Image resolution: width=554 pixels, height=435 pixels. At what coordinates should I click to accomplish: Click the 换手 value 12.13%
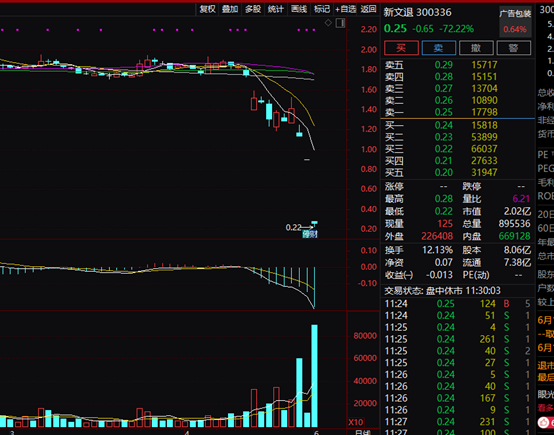click(x=437, y=250)
